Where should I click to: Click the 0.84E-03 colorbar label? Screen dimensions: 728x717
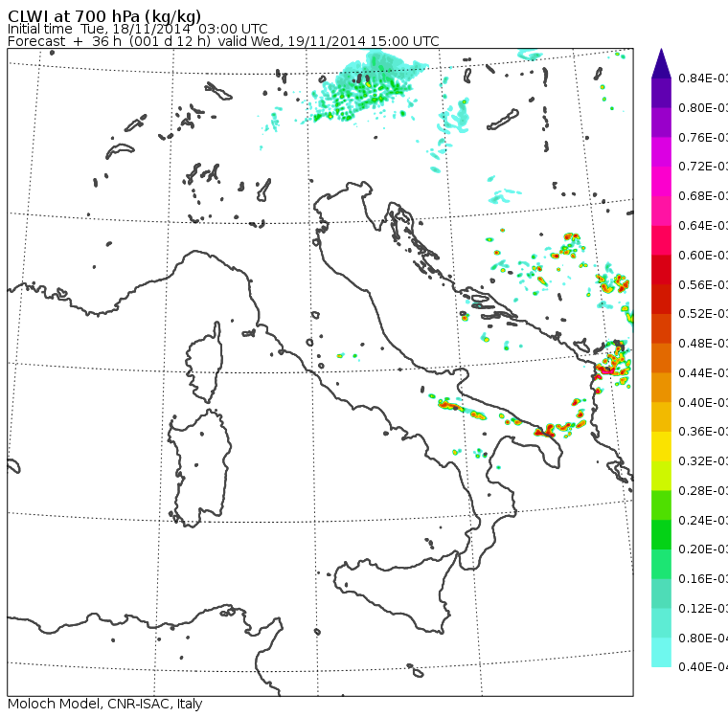[703, 78]
